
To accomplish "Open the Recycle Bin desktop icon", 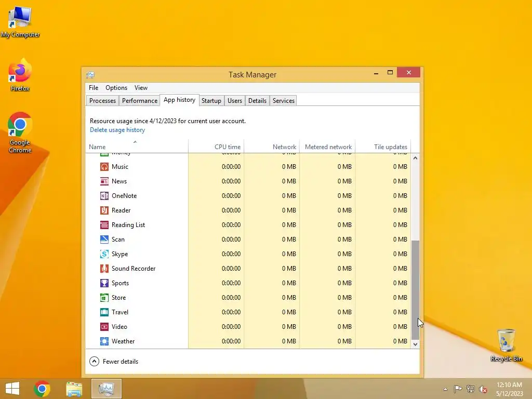I will click(x=506, y=345).
